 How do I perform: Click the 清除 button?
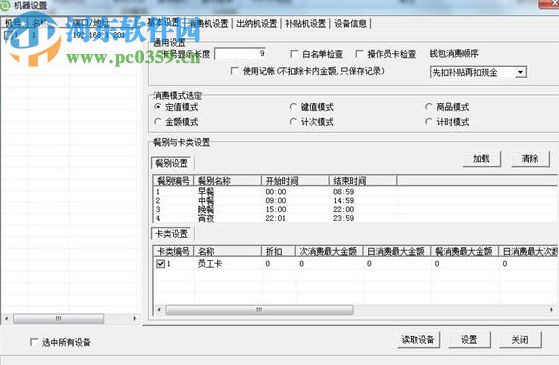(x=530, y=159)
